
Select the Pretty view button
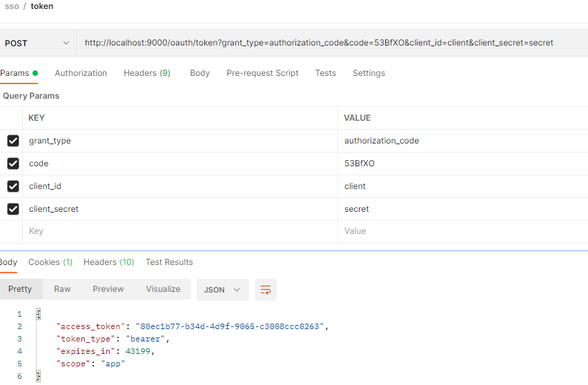tap(20, 289)
